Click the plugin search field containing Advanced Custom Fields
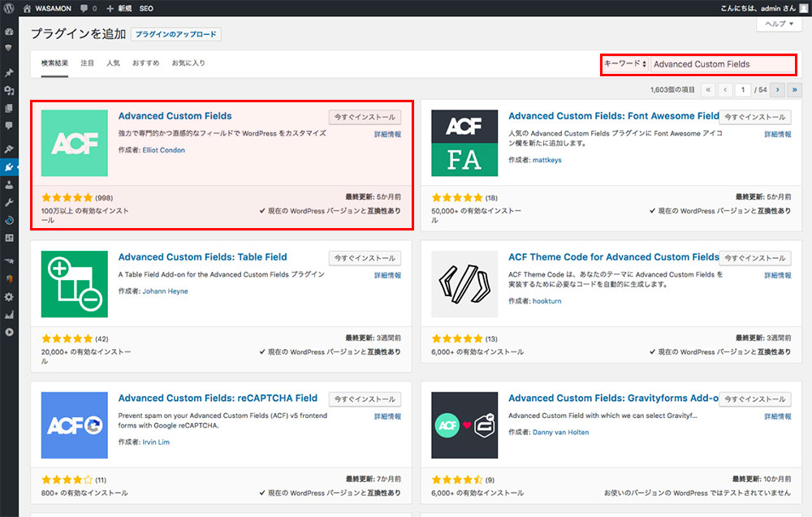This screenshot has width=812, height=517. [x=723, y=64]
